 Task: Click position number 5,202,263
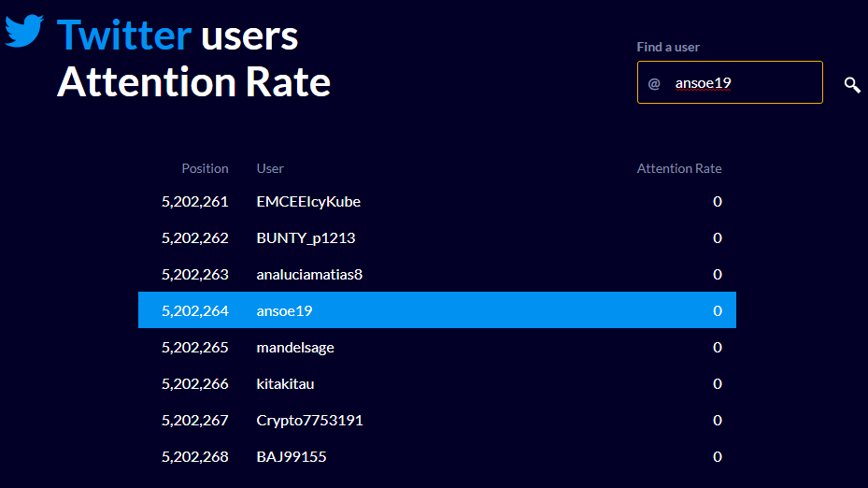[x=195, y=275]
